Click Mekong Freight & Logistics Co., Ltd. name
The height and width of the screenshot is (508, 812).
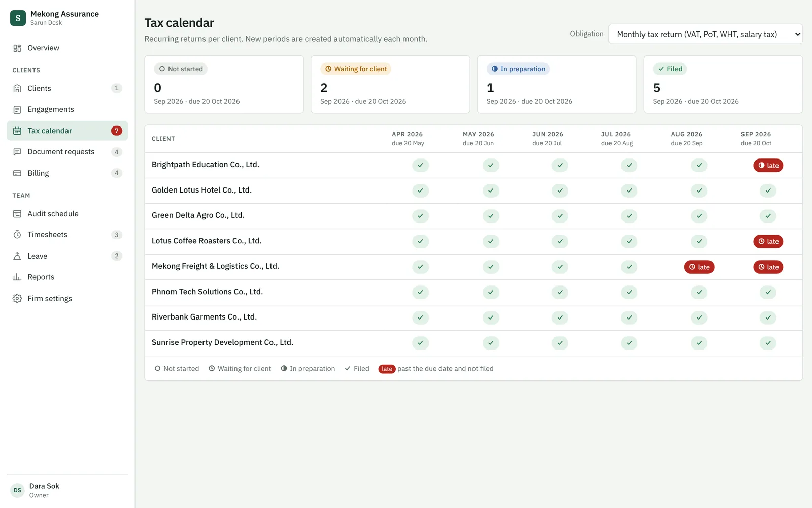coord(215,266)
